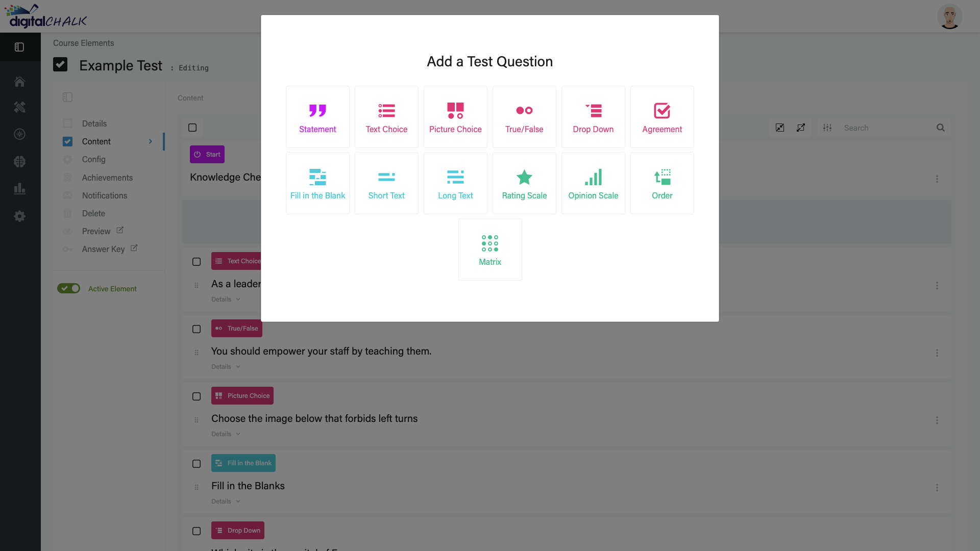Open the settings gear in the left sidebar

[19, 216]
